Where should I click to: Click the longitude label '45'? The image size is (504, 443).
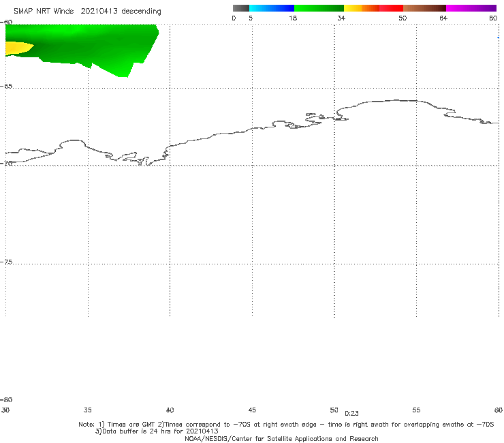[252, 410]
